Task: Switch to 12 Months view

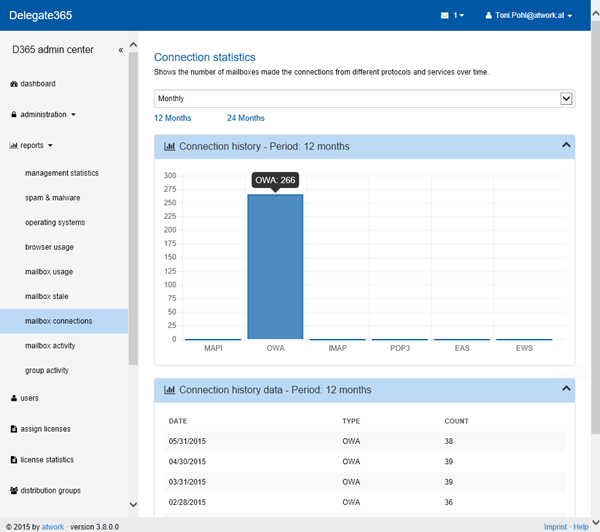Action: click(x=172, y=118)
